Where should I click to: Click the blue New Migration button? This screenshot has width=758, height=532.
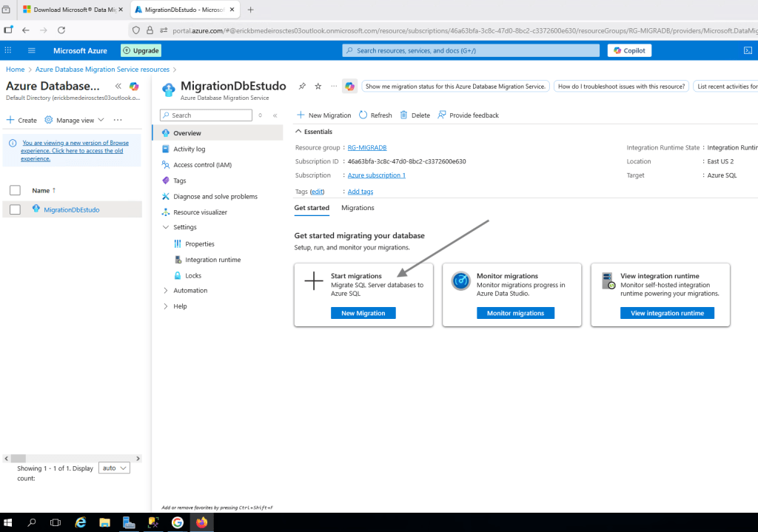click(x=363, y=313)
